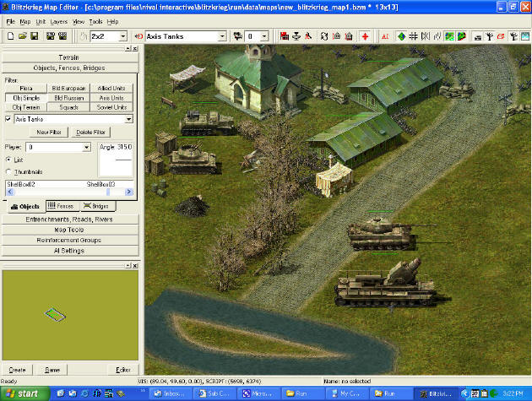
Task: Open the Tools menu
Action: pos(95,22)
